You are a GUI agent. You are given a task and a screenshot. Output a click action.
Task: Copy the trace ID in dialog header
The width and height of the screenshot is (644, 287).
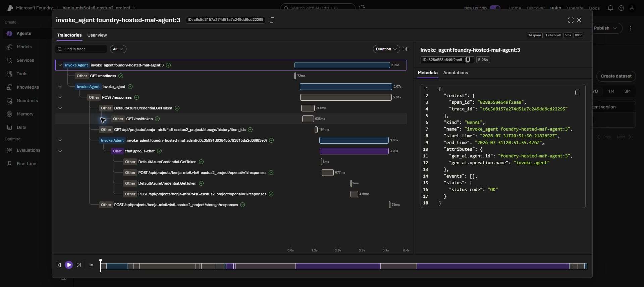272,20
